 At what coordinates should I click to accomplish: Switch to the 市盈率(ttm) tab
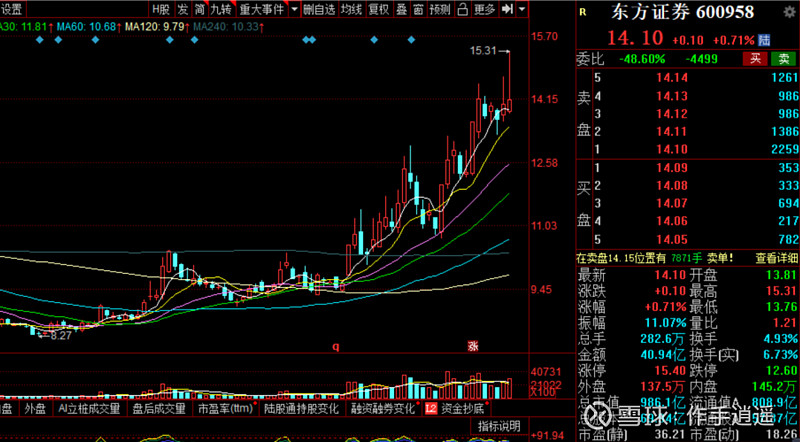click(226, 408)
